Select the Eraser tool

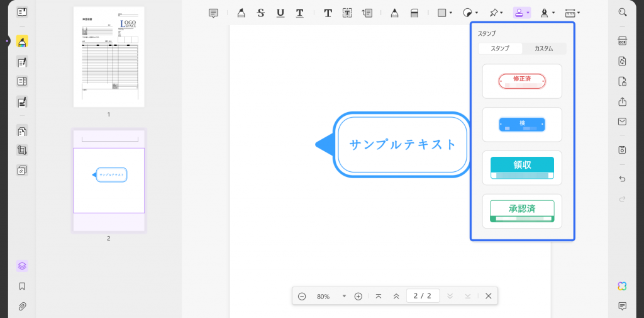click(414, 13)
